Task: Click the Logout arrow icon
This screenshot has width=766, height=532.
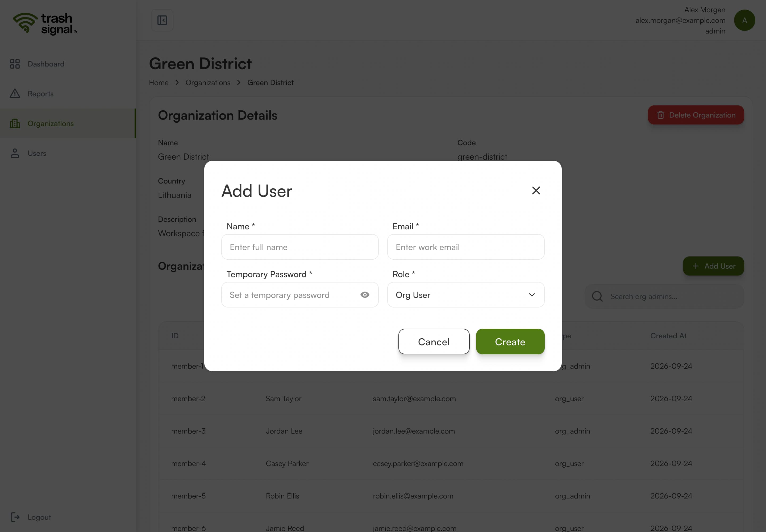Action: click(x=15, y=517)
